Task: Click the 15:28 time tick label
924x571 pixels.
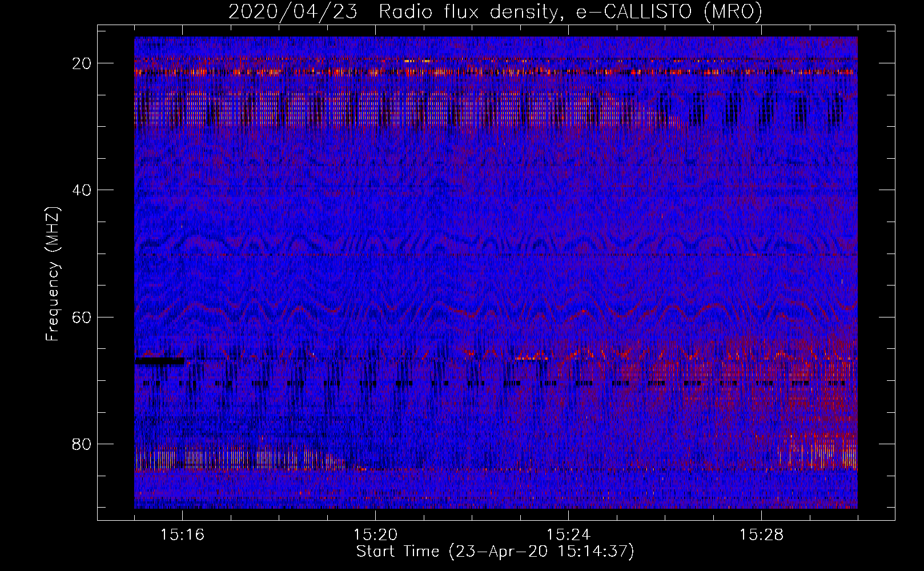Action: point(762,534)
